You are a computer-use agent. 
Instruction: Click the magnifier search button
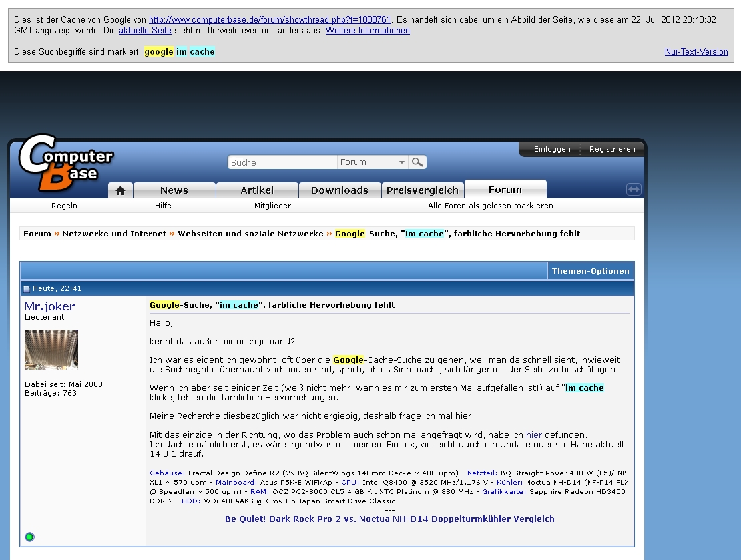417,162
